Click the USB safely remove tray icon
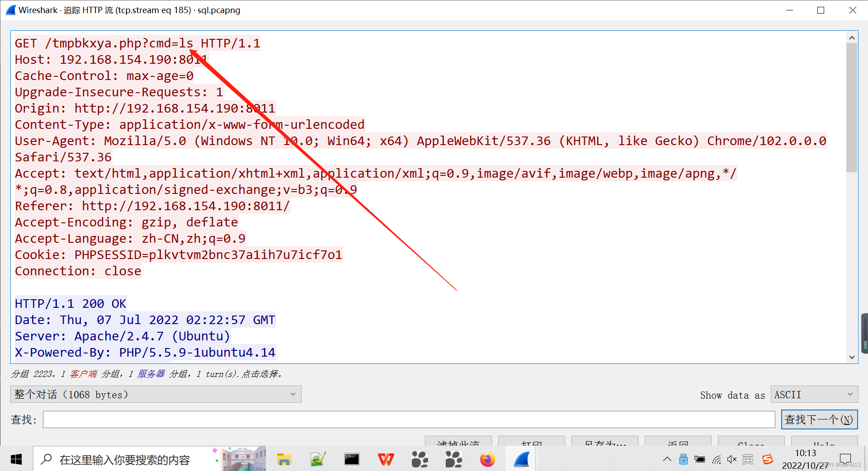868x471 pixels. (x=684, y=459)
